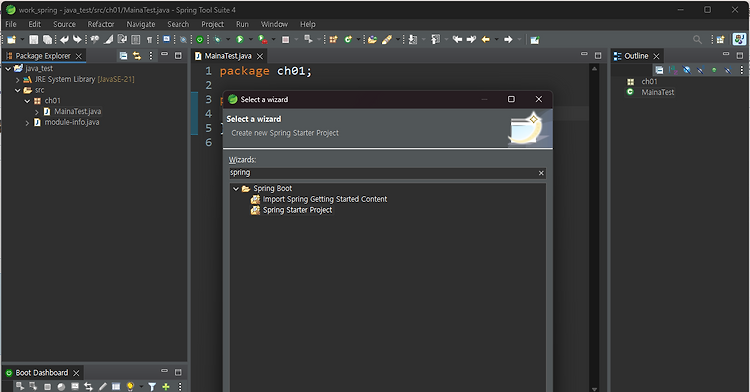750x392 pixels.
Task: Open the Navigate menu
Action: 141,24
